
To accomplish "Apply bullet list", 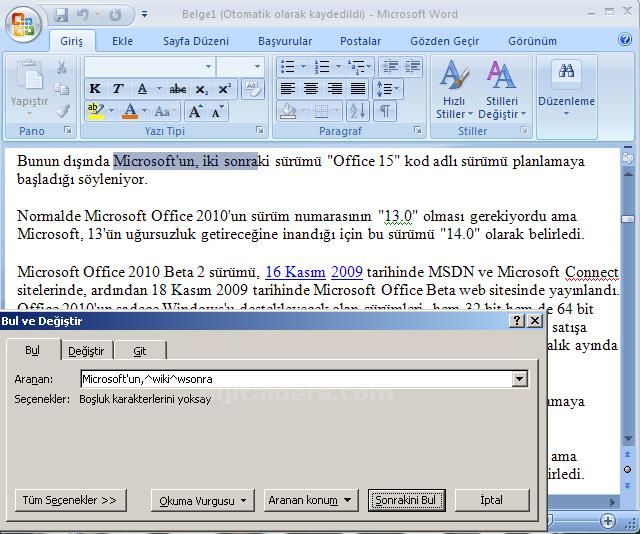I will pos(288,66).
